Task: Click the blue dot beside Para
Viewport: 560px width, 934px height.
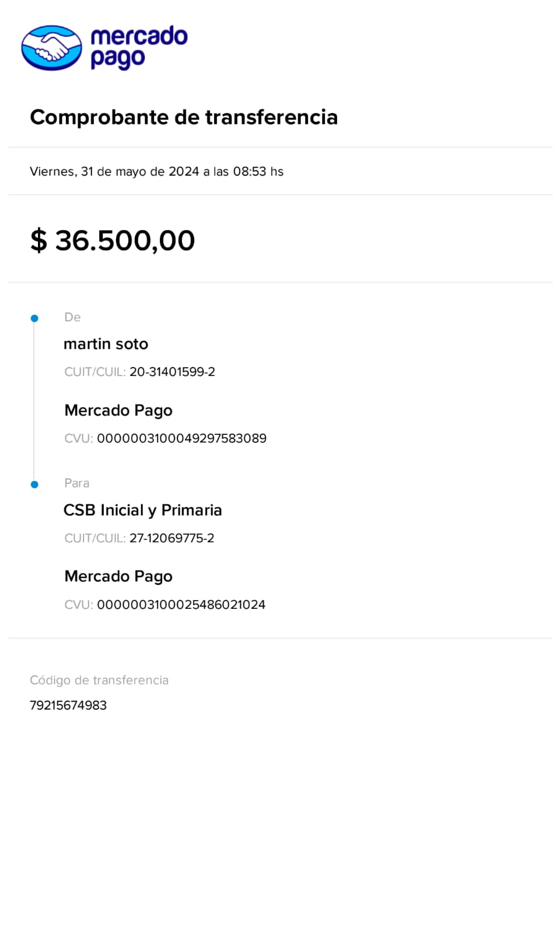Action: click(34, 485)
